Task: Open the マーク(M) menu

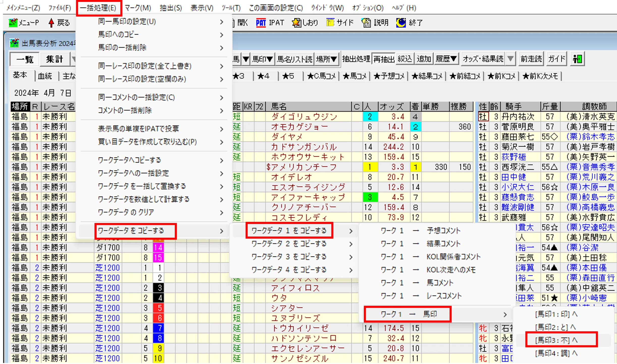Action: [x=138, y=8]
